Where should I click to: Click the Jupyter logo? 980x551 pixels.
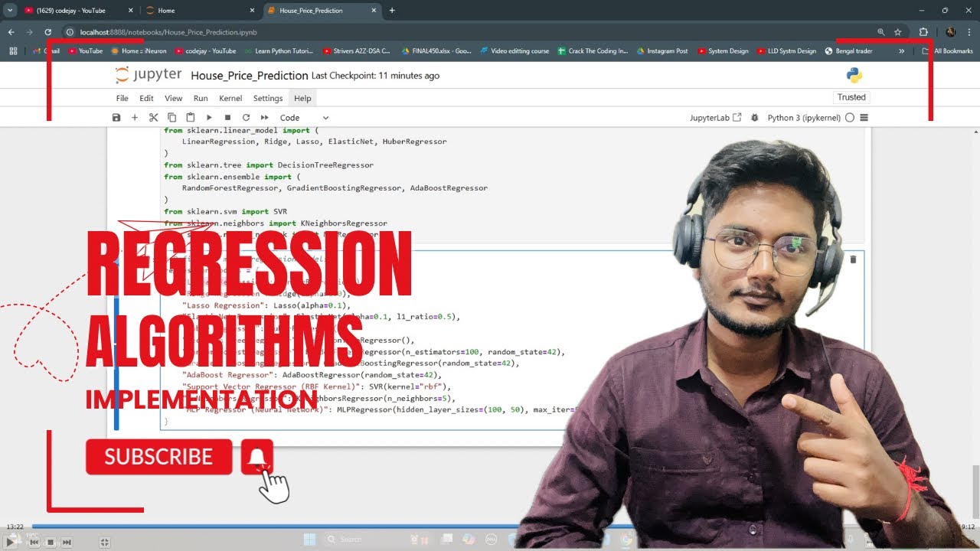[149, 75]
